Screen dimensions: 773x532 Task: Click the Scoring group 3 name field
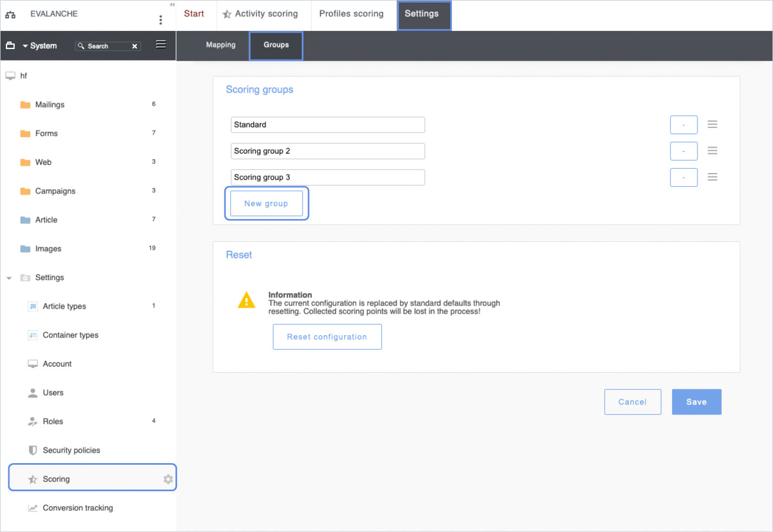(x=327, y=178)
